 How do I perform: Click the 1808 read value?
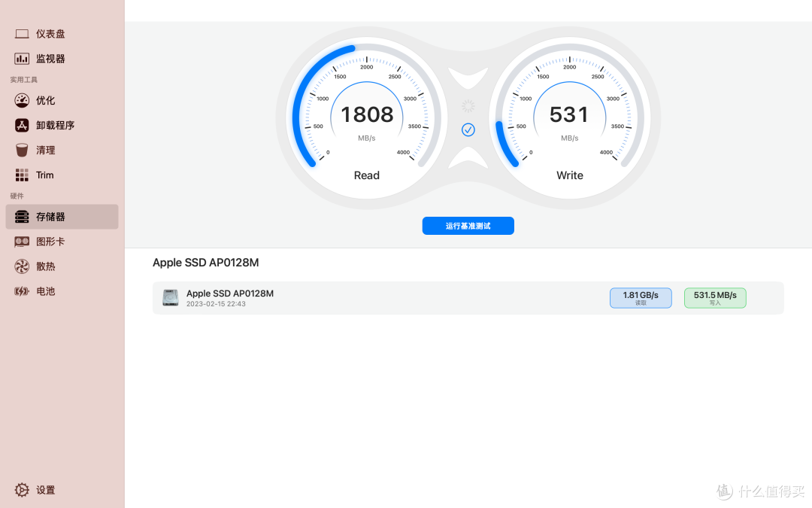pos(367,114)
